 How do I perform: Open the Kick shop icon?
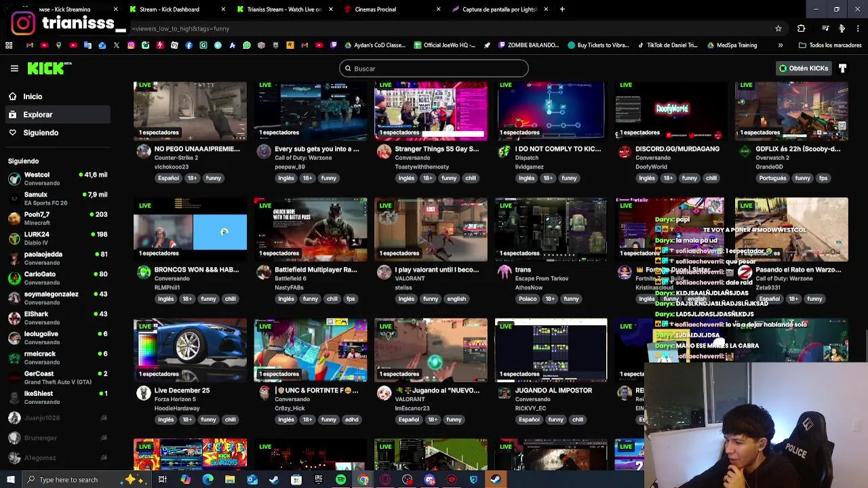coord(842,68)
